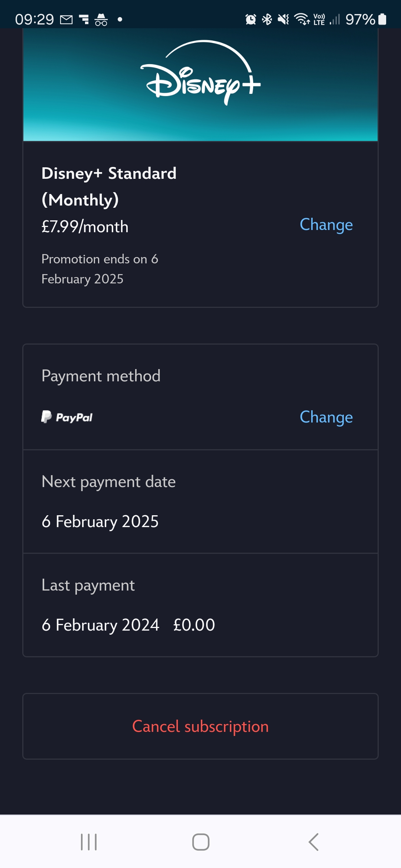Tap the alarm clock status icon
This screenshot has width=401, height=868.
pyautogui.click(x=251, y=19)
